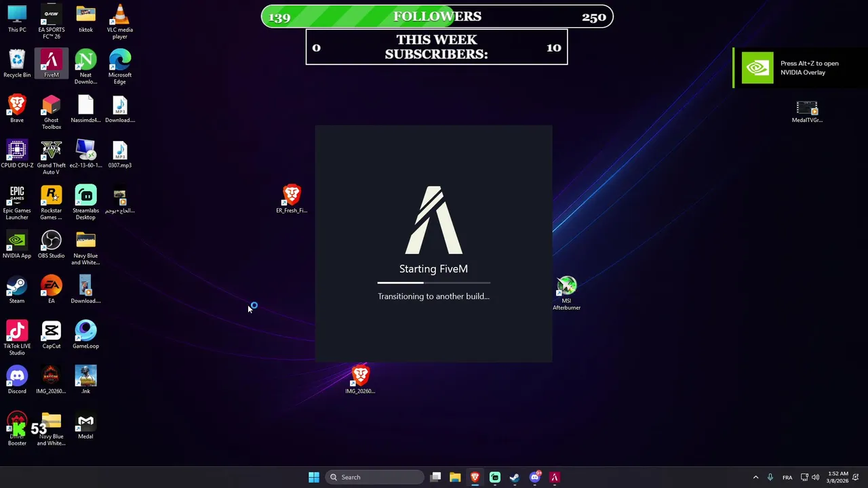Launch Rockstar Games Launcher shortcut
The width and height of the screenshot is (868, 488).
(x=52, y=203)
